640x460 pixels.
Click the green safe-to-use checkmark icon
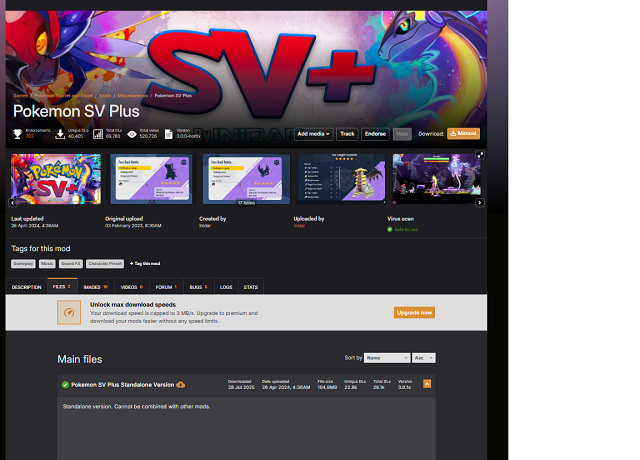(390, 229)
